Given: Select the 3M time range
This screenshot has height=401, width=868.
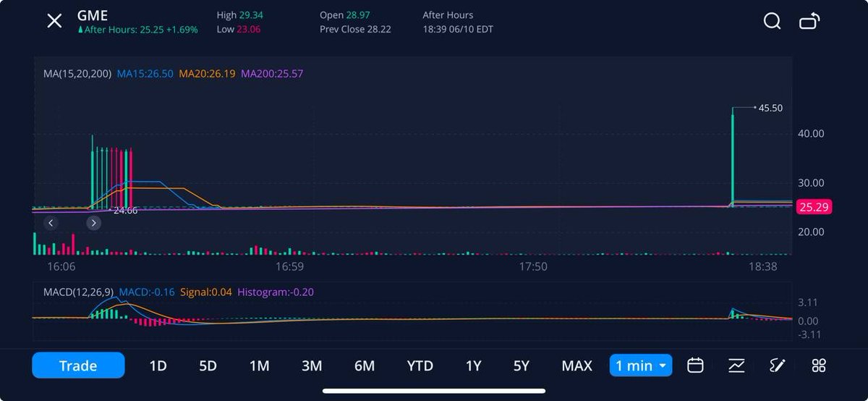Looking at the screenshot, I should (312, 366).
